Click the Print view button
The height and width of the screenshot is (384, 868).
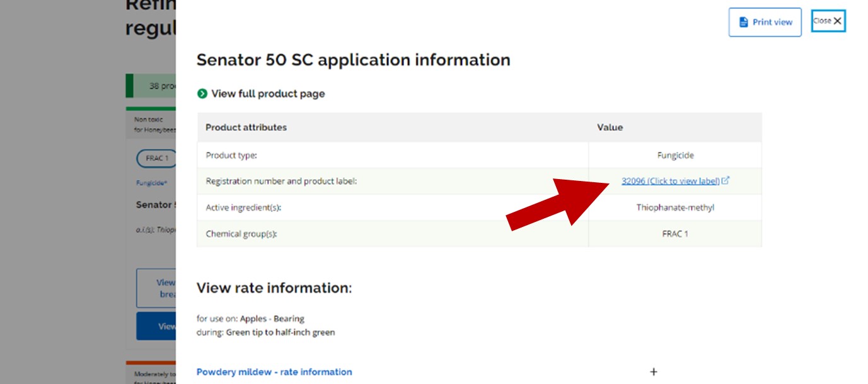[x=765, y=22]
